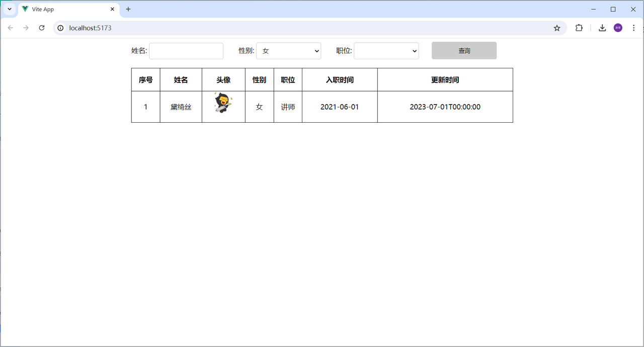Open the empty 职位 dropdown
This screenshot has height=347, width=644.
point(386,51)
